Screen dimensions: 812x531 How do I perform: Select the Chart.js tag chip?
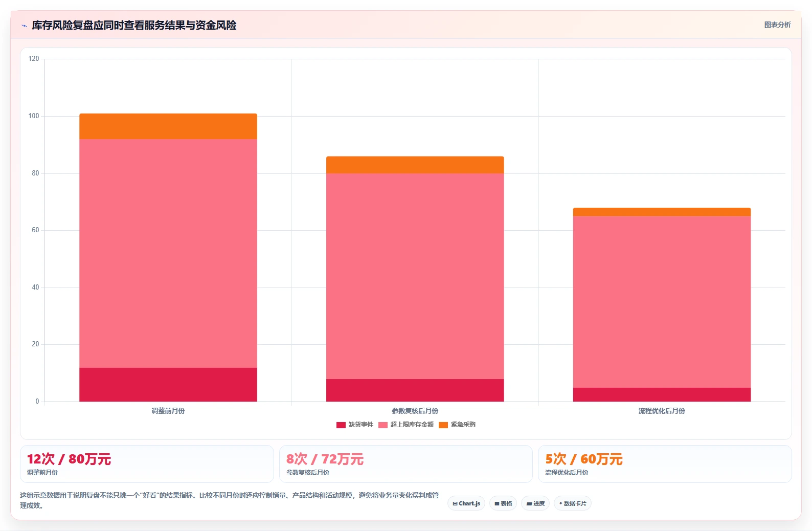tap(466, 503)
